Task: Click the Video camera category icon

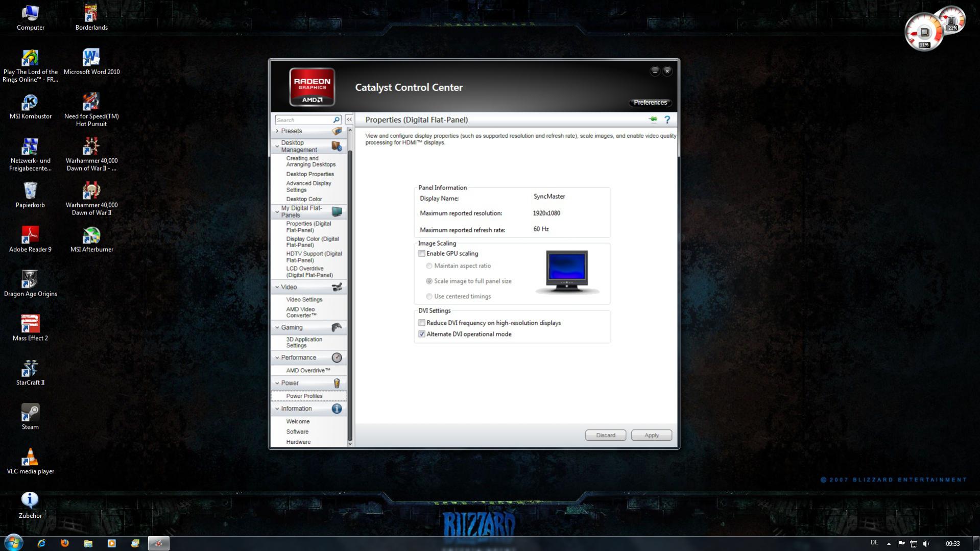Action: [x=337, y=287]
